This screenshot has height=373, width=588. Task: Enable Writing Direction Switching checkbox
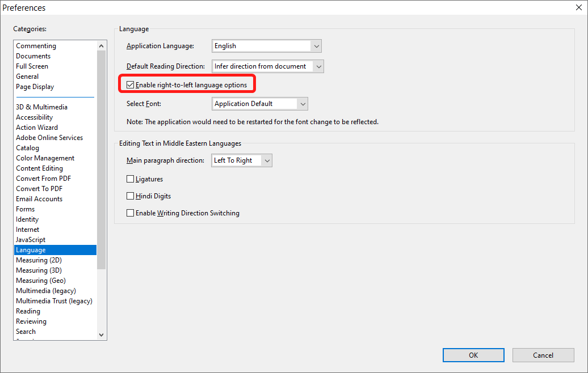pyautogui.click(x=131, y=213)
